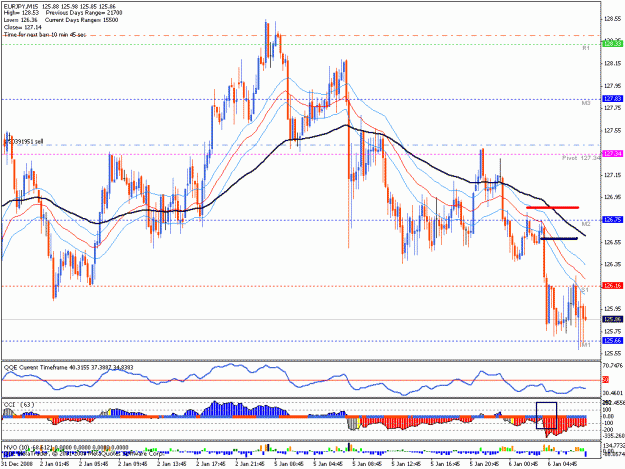625x469 pixels.
Task: Click the '6 Jan 04:45' time axis label
Action: 563,464
